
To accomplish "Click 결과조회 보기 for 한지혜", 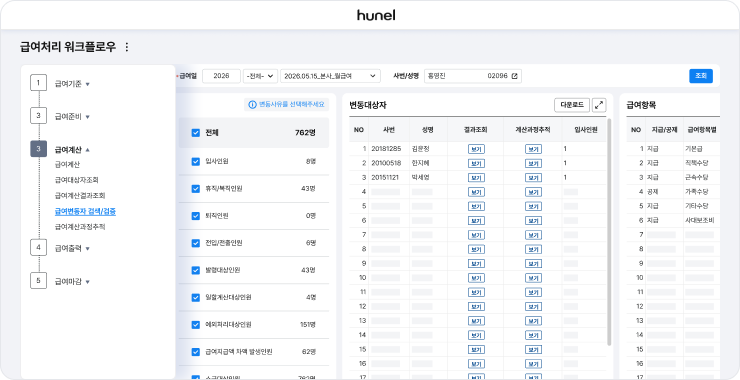I will click(x=476, y=163).
